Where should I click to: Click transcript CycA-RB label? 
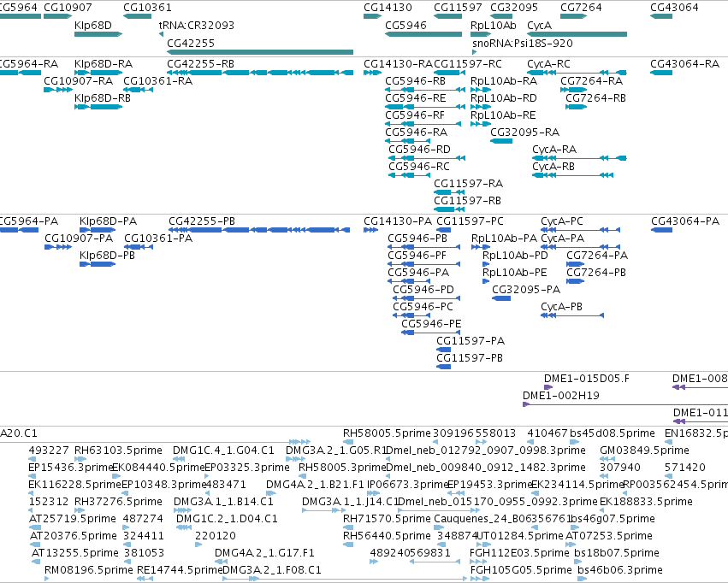[553, 166]
